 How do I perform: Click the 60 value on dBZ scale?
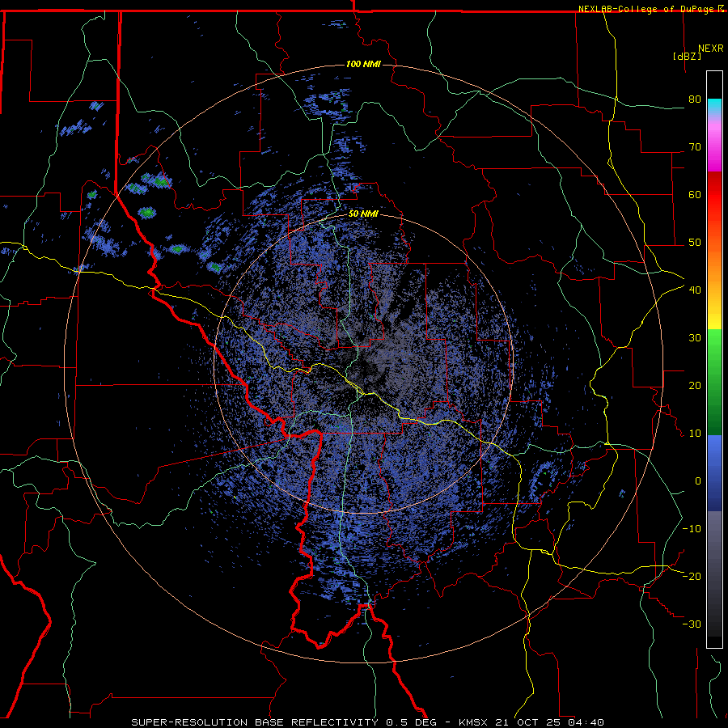[695, 194]
